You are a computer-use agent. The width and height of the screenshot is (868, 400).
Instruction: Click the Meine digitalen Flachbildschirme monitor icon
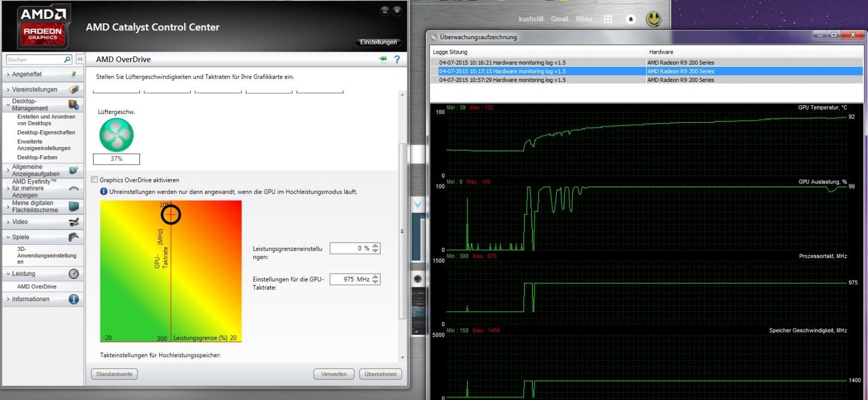tap(74, 206)
